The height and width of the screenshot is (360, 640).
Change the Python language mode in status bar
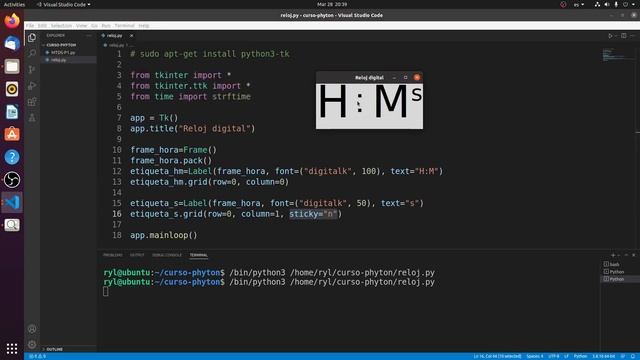point(580,356)
